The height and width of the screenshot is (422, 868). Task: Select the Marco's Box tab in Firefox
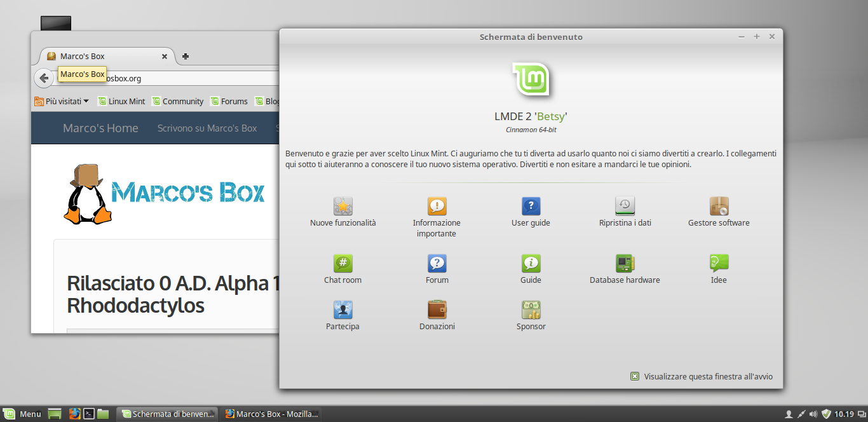click(x=107, y=56)
